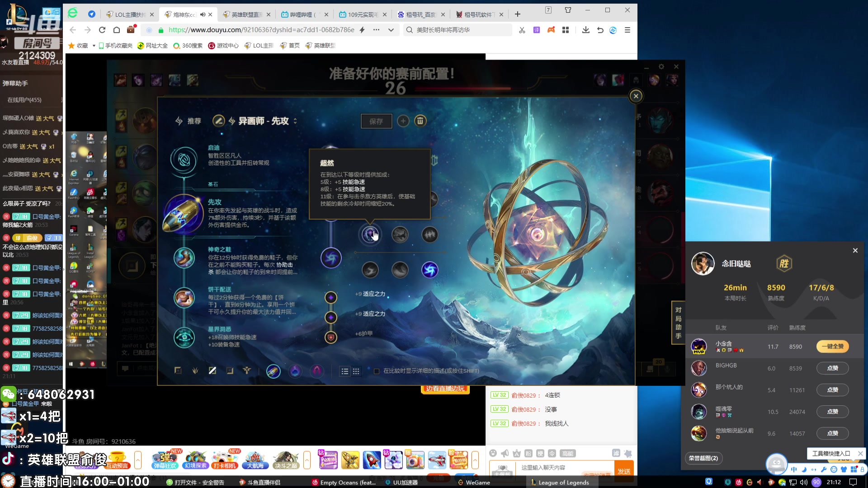
Task: Click 点赞 for BIGHGB
Action: click(x=832, y=368)
